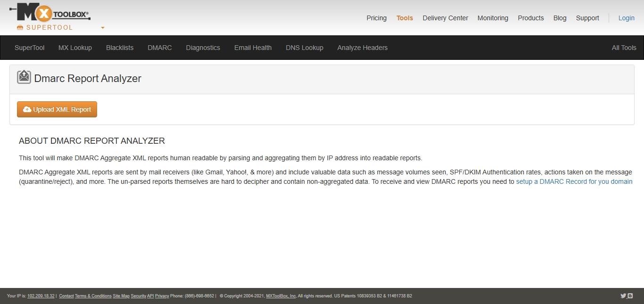
Task: Select the DMARC navigation item
Action: pos(159,48)
